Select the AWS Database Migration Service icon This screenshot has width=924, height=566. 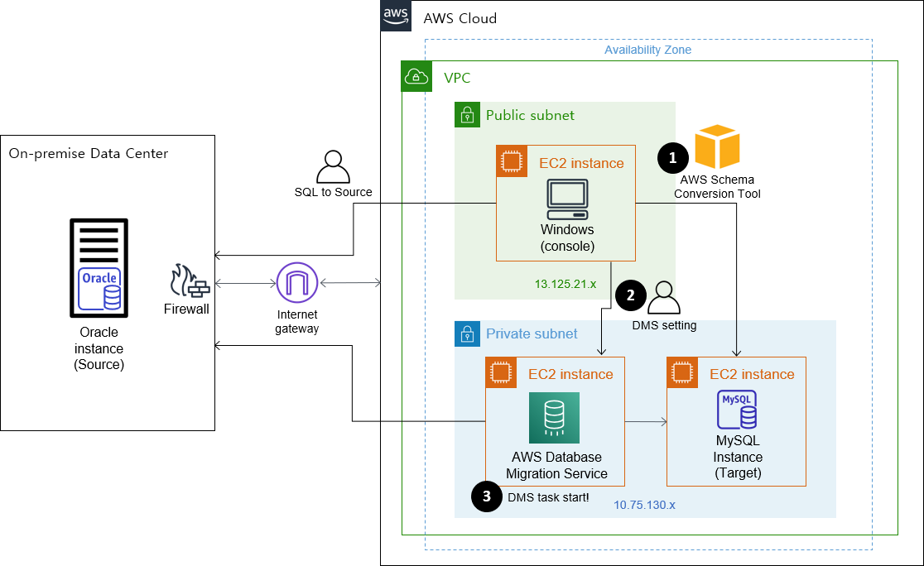coord(554,418)
